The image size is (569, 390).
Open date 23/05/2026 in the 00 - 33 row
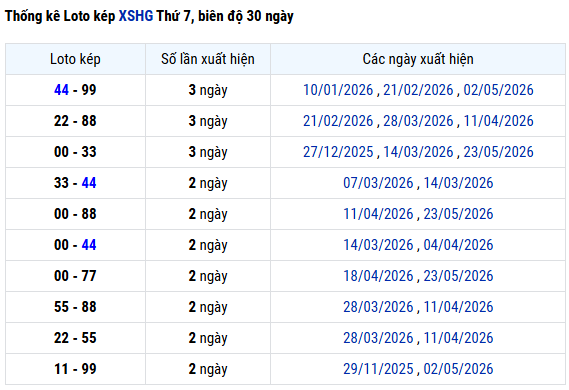click(499, 152)
